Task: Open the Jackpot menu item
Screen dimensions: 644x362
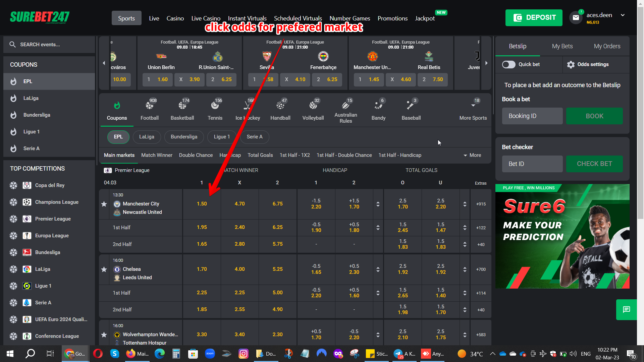Action: (425, 18)
